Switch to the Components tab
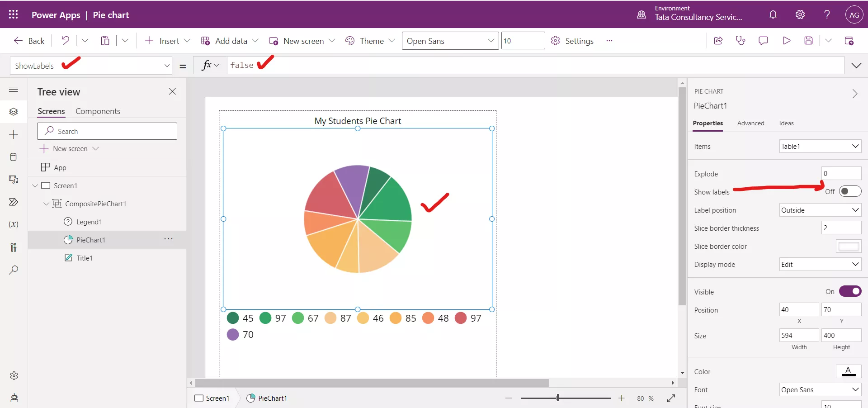The height and width of the screenshot is (408, 868). coord(98,111)
